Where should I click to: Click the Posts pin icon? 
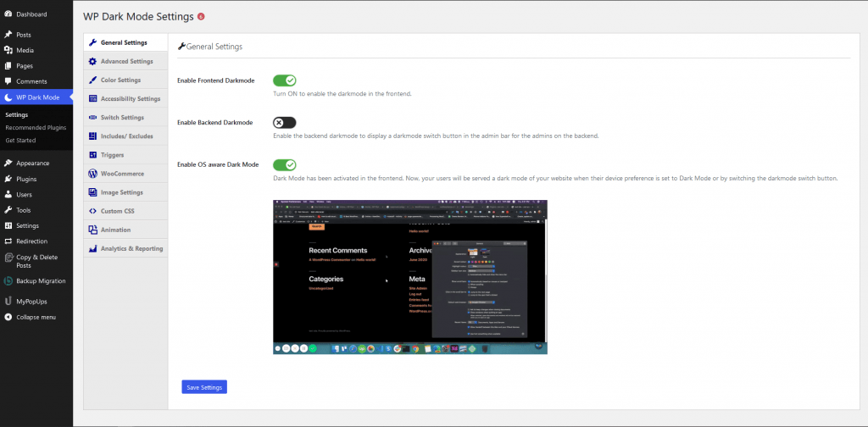(x=8, y=34)
